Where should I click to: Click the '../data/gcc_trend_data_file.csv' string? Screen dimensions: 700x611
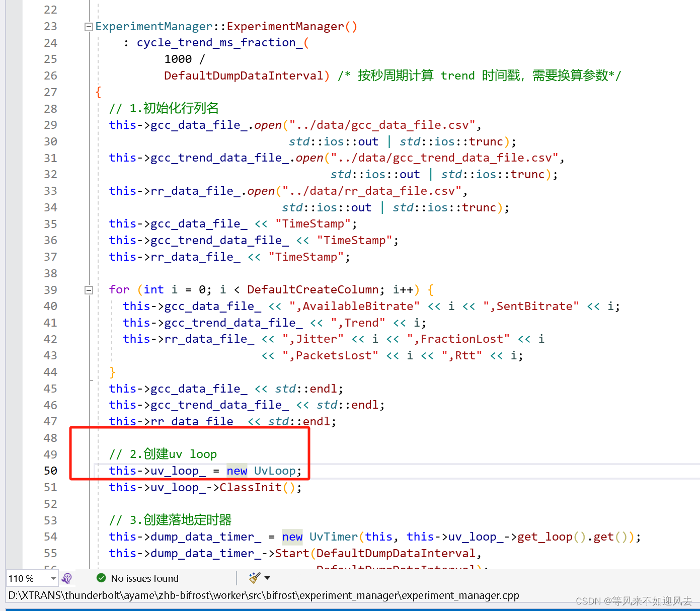[x=445, y=158]
